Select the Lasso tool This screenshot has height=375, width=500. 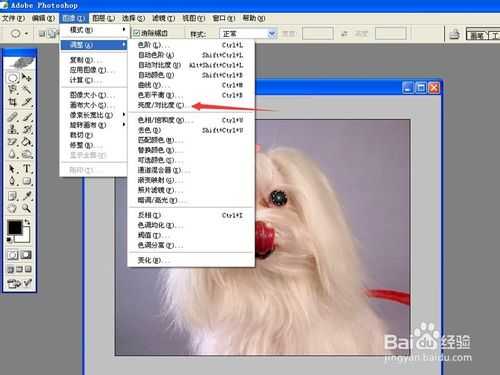(x=13, y=90)
